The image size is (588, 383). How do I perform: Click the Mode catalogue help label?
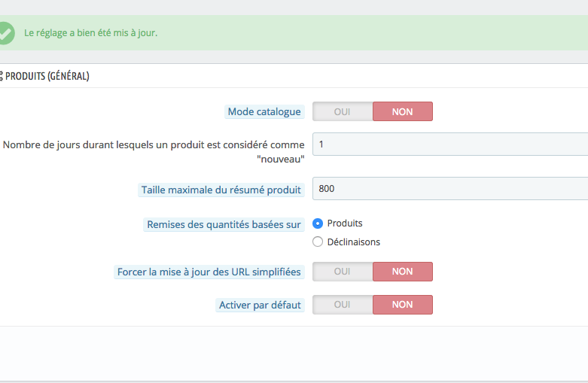coord(264,111)
